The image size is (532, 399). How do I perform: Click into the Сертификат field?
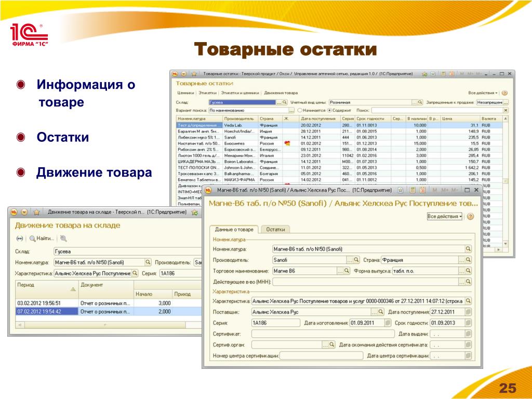(323, 334)
